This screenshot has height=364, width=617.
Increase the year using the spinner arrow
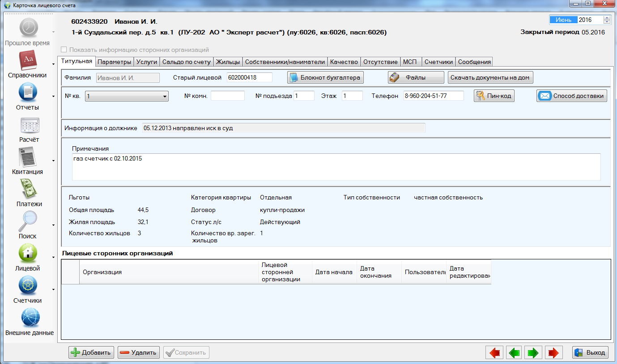(607, 18)
